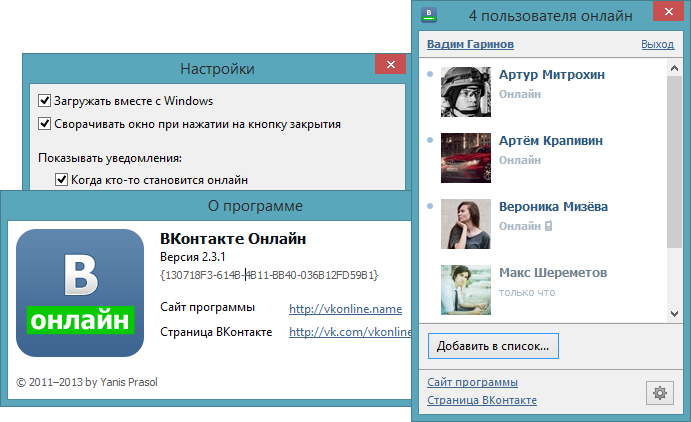691x422 pixels.
Task: Click the large ВКонтакте Онлайн logo
Action: coord(79,293)
